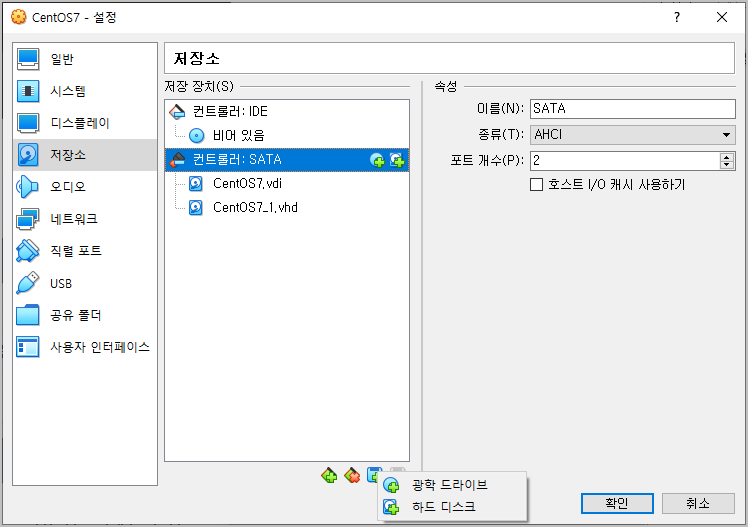748x527 pixels.
Task: Select the 비어 있음 empty optical drive
Action: coord(287,135)
